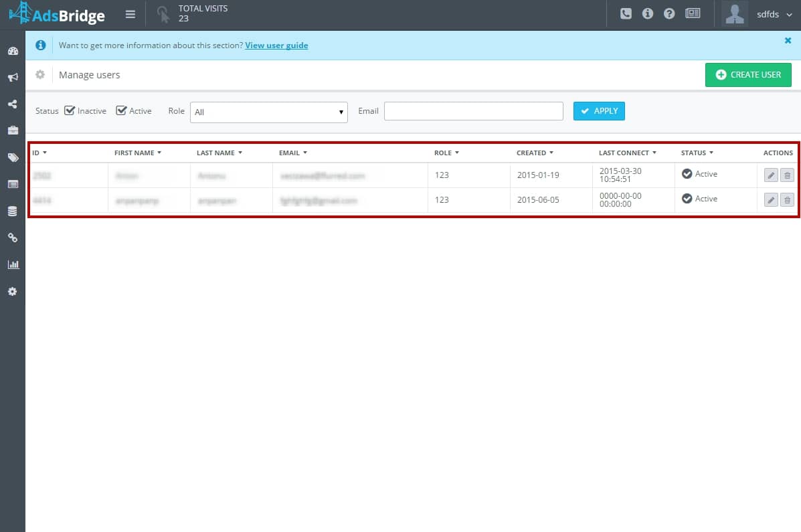Open the news icon in top bar
Image resolution: width=801 pixels, height=532 pixels.
click(x=693, y=14)
